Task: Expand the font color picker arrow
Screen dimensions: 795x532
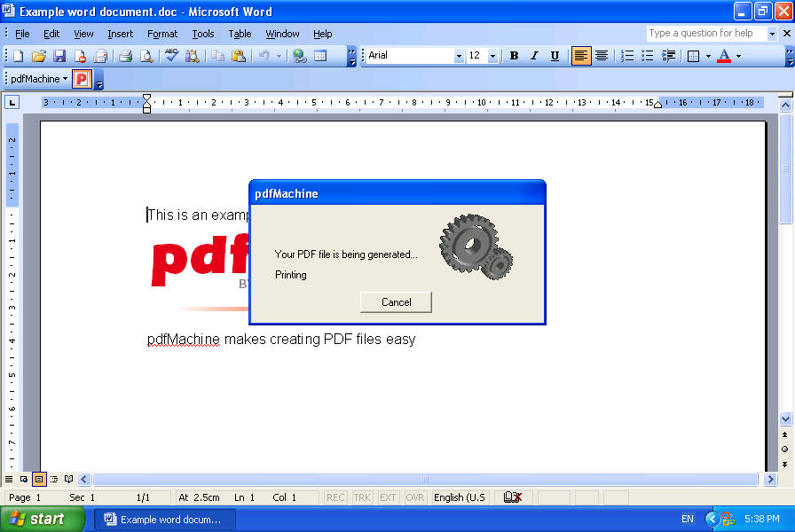Action: pos(737,55)
